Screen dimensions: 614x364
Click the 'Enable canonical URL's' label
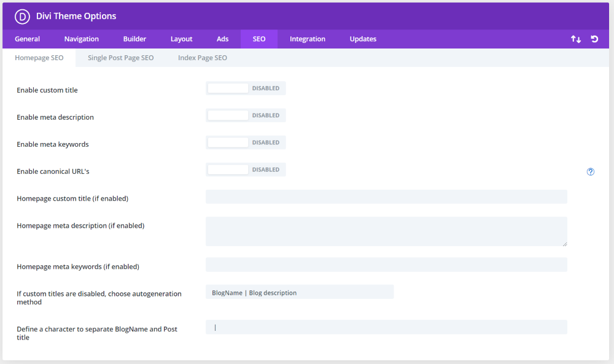coord(53,171)
